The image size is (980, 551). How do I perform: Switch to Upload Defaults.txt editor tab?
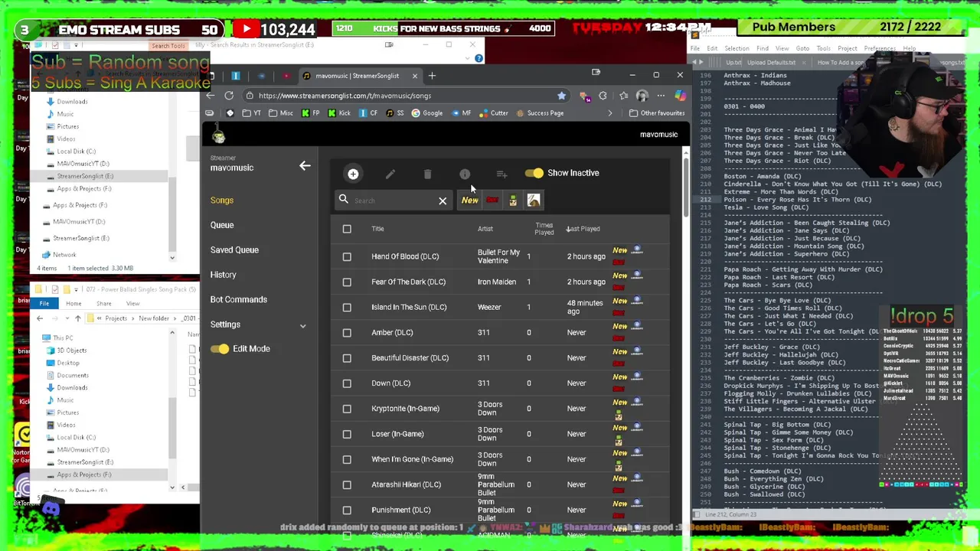[x=771, y=62]
